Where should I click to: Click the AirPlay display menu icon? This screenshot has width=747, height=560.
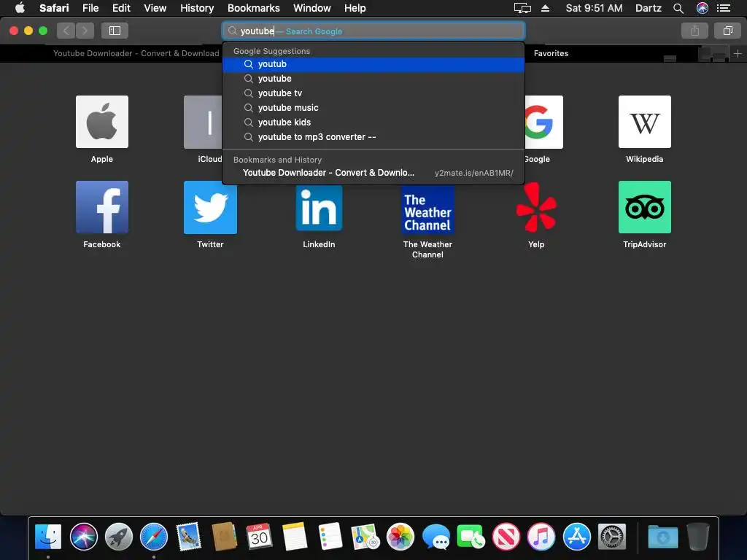pos(522,8)
